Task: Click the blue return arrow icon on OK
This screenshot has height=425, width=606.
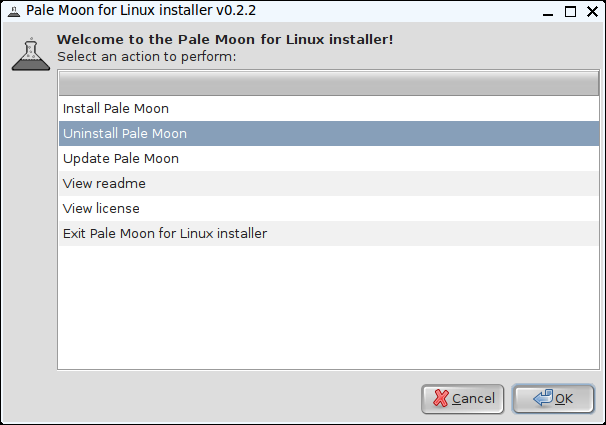Action: tap(543, 398)
